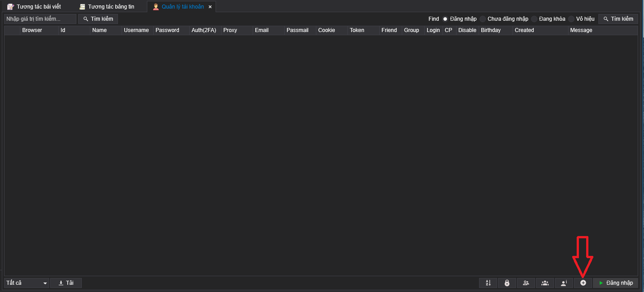
Task: Close the Quản lý tài khoản tab
Action: (210, 7)
